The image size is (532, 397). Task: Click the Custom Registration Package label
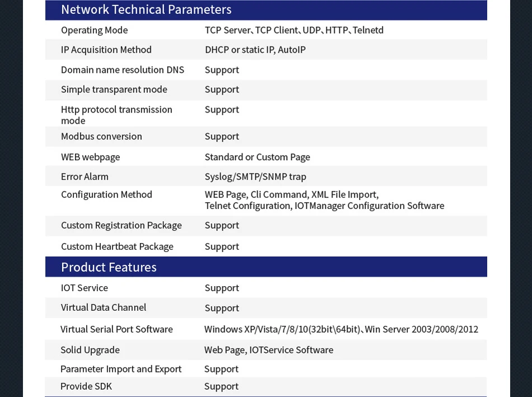[x=122, y=226]
